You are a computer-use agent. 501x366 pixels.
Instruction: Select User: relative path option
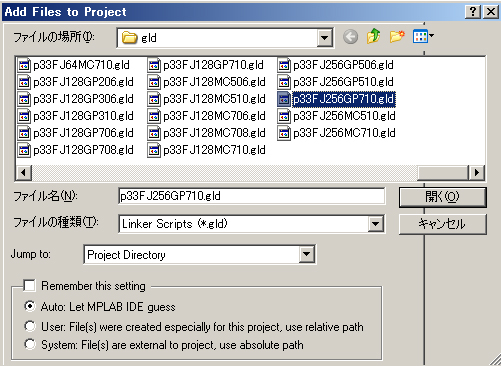[x=30, y=326]
